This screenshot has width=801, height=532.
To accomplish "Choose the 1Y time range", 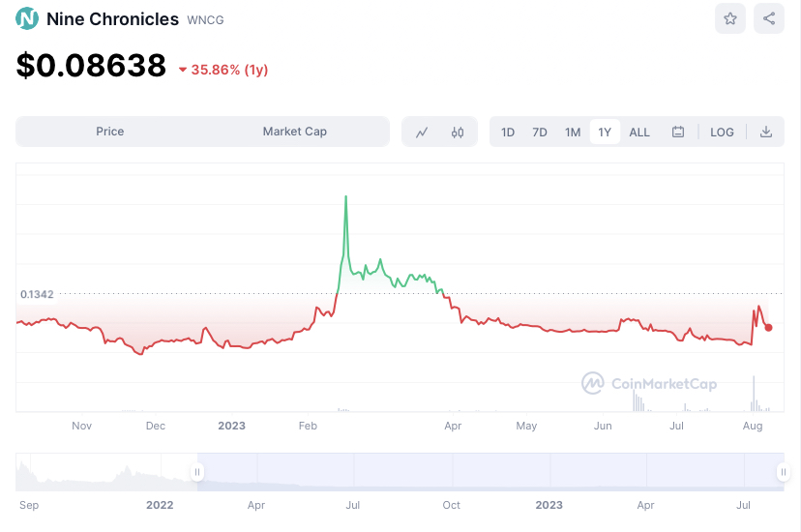I will click(x=605, y=133).
